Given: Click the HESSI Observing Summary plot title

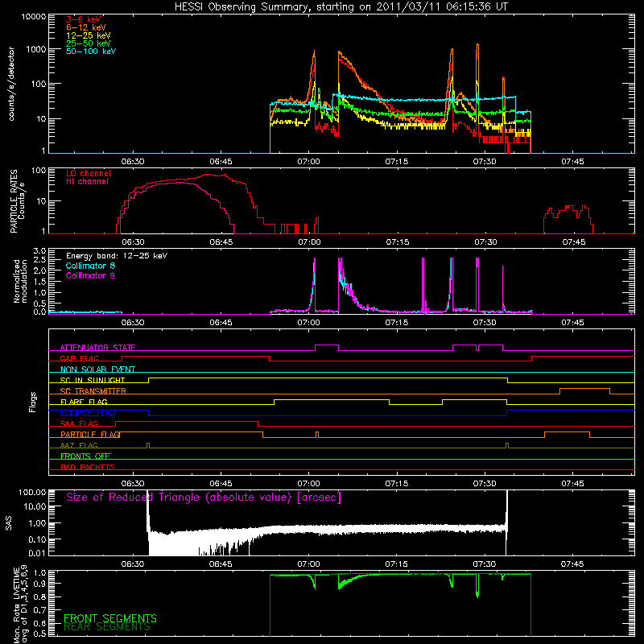Looking at the screenshot, I should pyautogui.click(x=341, y=6).
